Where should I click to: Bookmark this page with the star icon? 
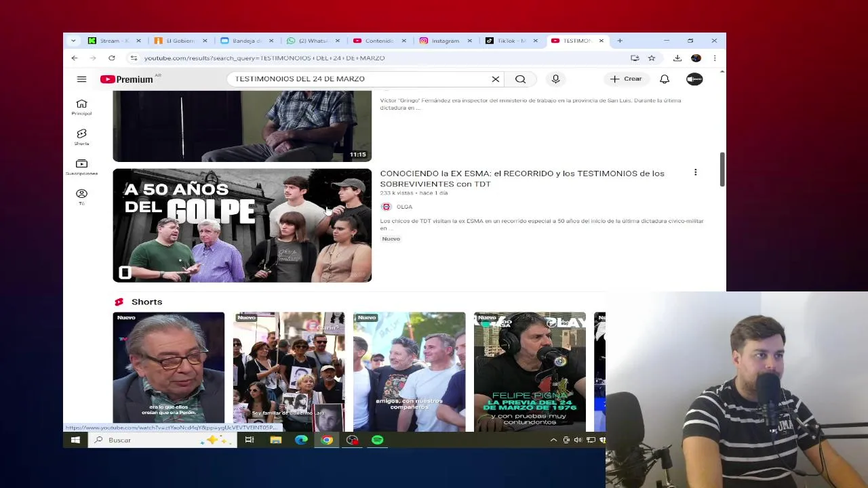click(652, 58)
